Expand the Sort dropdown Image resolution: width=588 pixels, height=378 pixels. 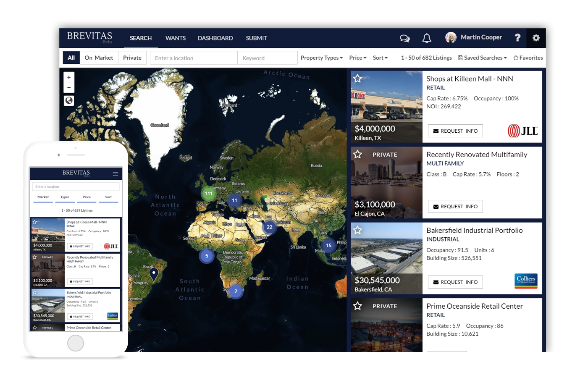pos(381,58)
